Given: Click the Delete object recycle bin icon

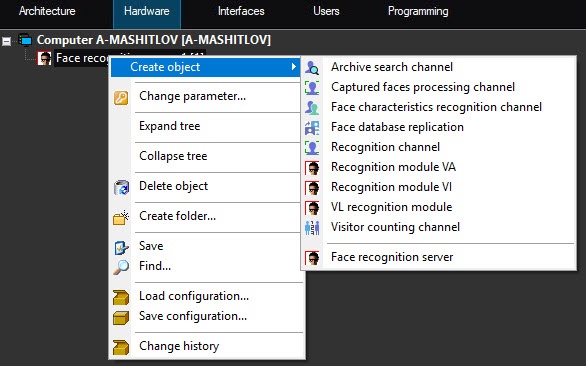Looking at the screenshot, I should click(x=121, y=187).
